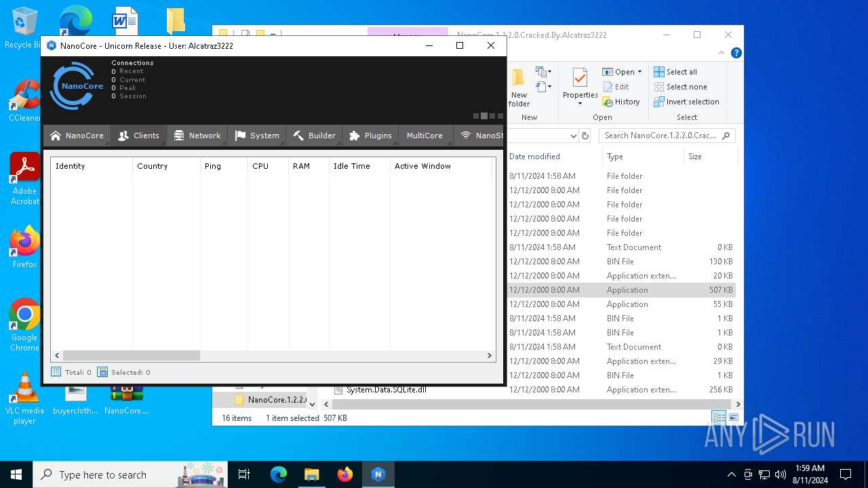Image resolution: width=868 pixels, height=488 pixels.
Task: Sort files by Type column
Action: tap(643, 157)
